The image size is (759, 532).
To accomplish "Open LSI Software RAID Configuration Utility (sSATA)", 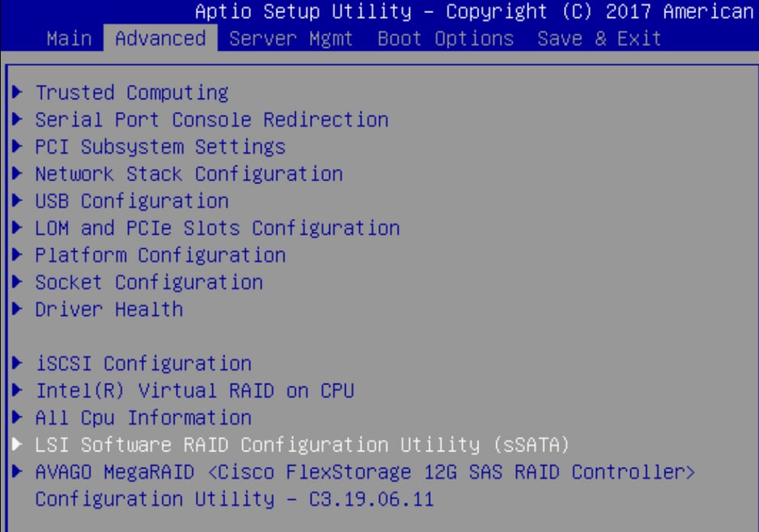I will 302,445.
